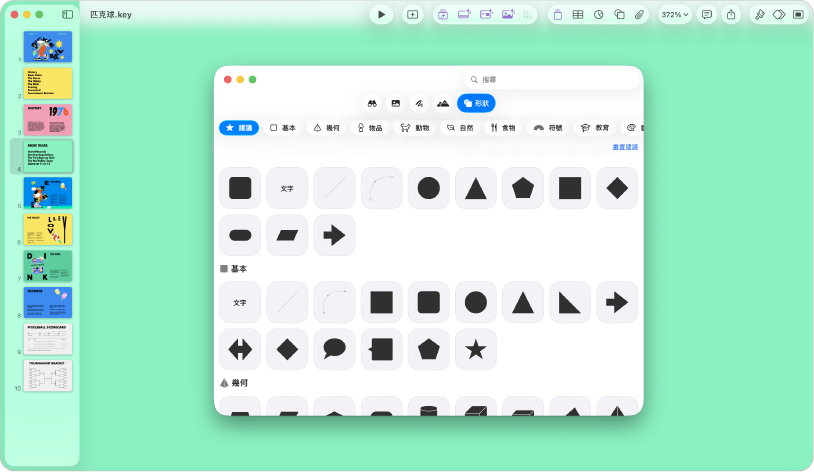Click the 重置建議 link
This screenshot has width=814, height=473.
coord(625,147)
